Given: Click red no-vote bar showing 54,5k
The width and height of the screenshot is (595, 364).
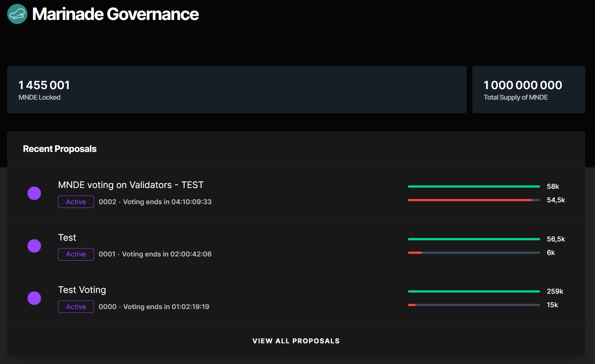Looking at the screenshot, I should pyautogui.click(x=474, y=200).
